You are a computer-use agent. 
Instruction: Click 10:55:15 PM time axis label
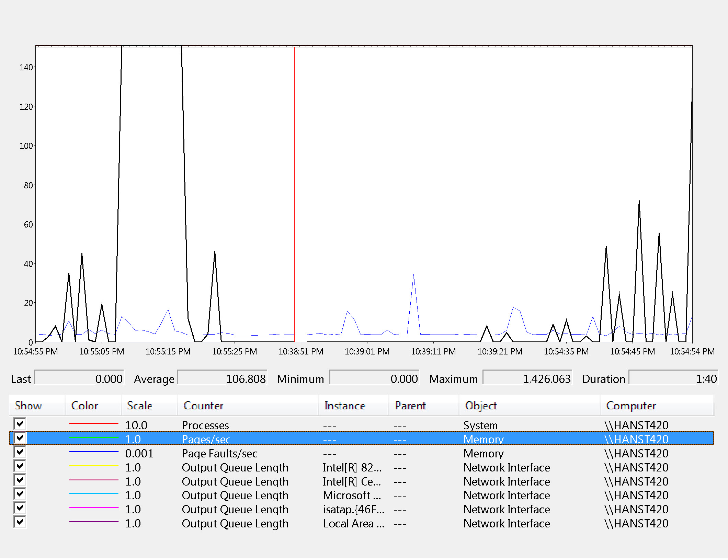pyautogui.click(x=168, y=352)
